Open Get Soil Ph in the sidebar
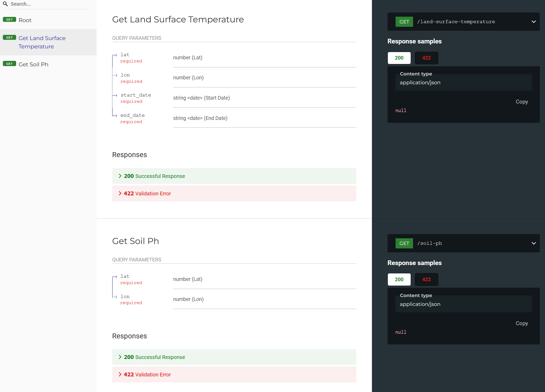 (x=33, y=65)
